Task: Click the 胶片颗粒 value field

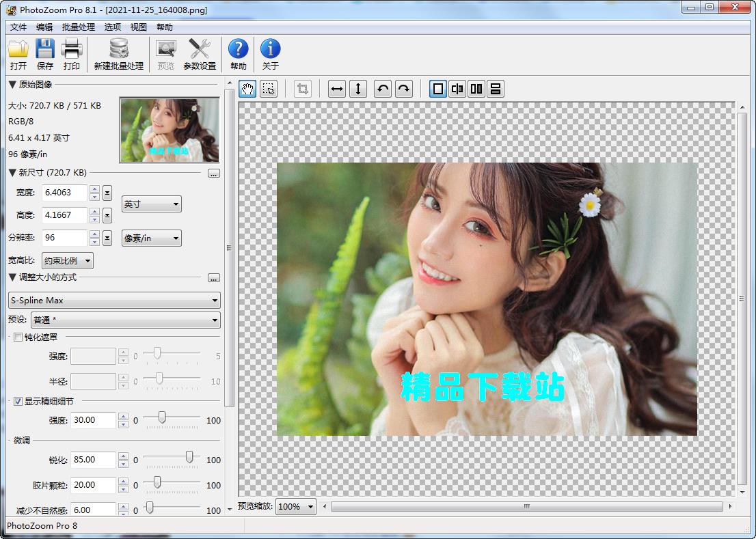Action: click(x=93, y=484)
